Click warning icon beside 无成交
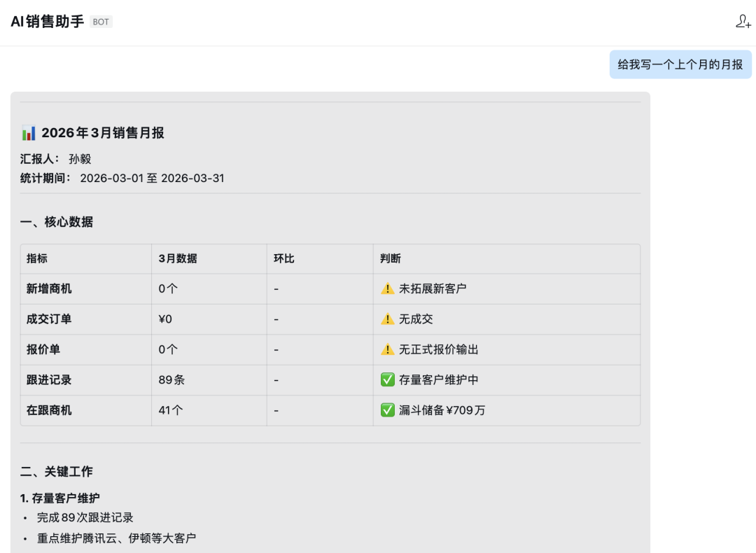The image size is (756, 553). point(387,319)
